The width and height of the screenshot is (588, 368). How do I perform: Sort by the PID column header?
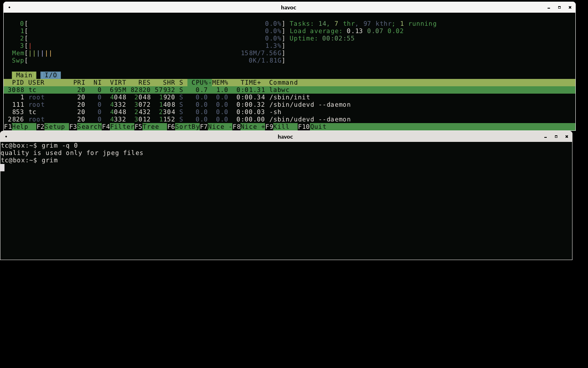[x=18, y=83]
